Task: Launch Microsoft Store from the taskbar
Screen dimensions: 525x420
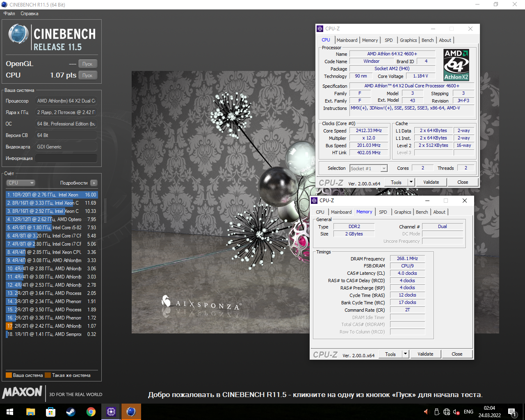Action: coord(50,412)
